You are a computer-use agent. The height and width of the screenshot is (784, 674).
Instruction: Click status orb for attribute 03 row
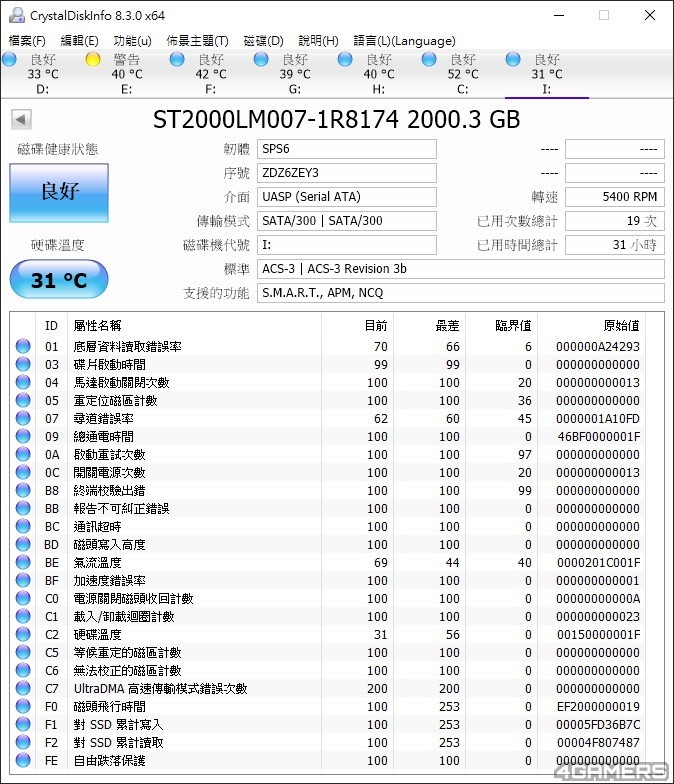23,364
